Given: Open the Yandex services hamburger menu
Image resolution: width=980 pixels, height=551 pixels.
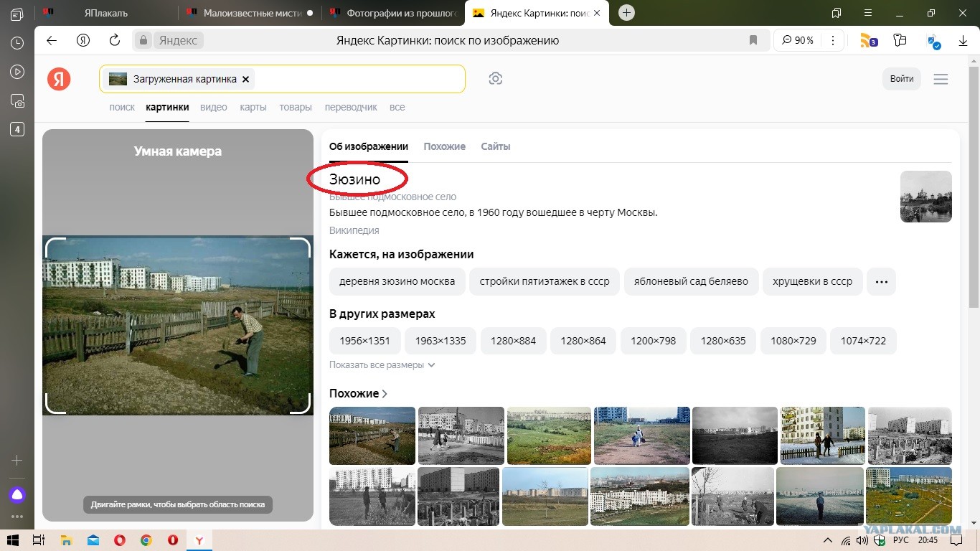Looking at the screenshot, I should point(941,79).
